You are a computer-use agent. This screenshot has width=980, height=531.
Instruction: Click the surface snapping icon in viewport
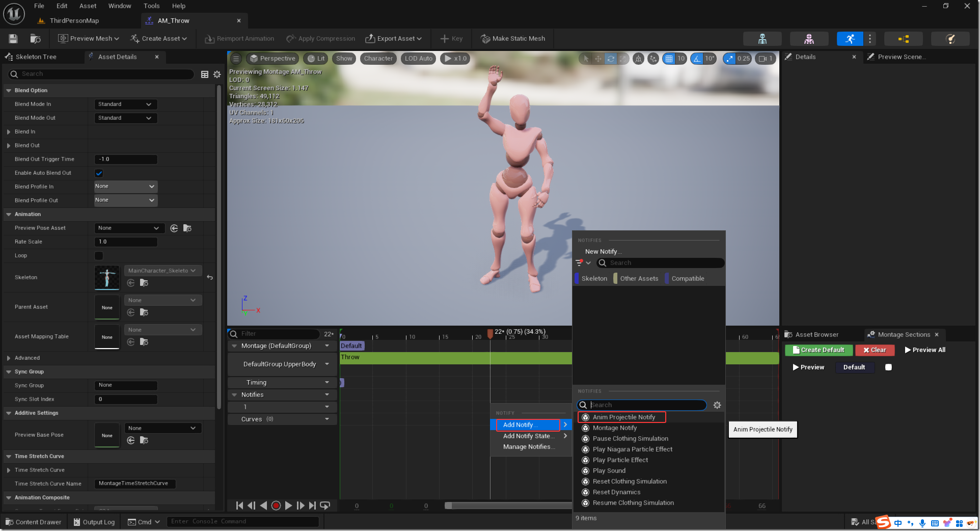653,59
